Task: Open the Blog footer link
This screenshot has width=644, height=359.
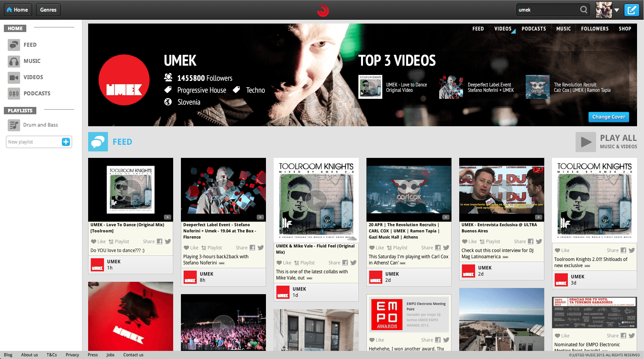Action: coord(8,355)
